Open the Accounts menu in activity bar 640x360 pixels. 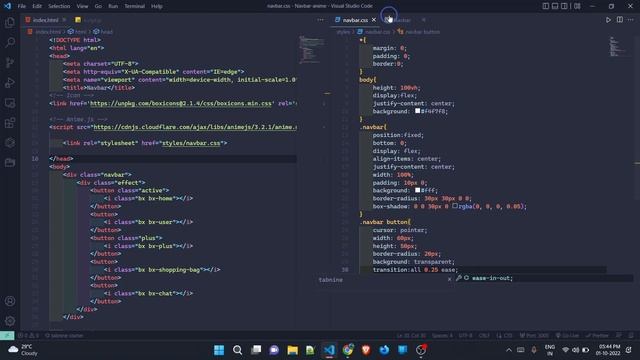[10, 301]
